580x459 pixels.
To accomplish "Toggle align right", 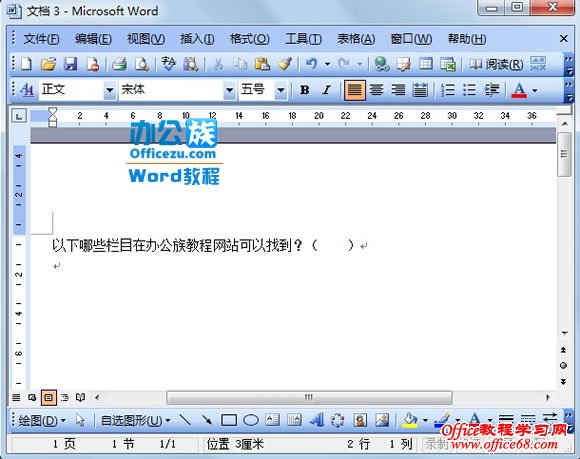I will [398, 90].
